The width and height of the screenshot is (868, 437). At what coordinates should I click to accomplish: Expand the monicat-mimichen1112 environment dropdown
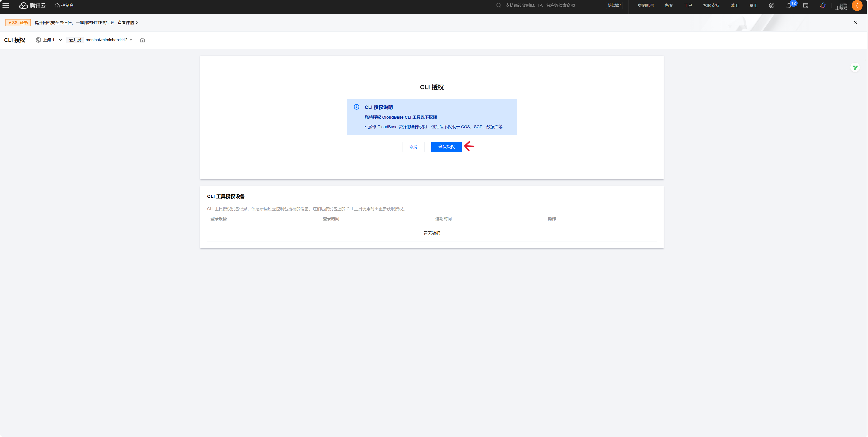(x=109, y=40)
